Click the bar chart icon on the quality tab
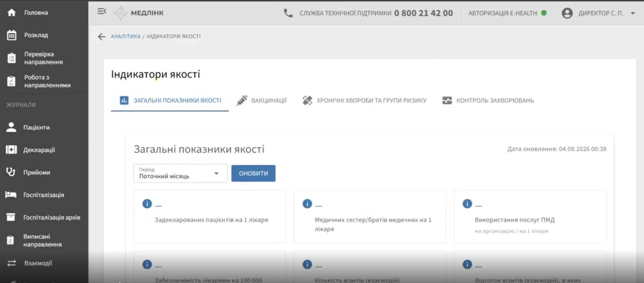This screenshot has width=644, height=283. click(124, 100)
